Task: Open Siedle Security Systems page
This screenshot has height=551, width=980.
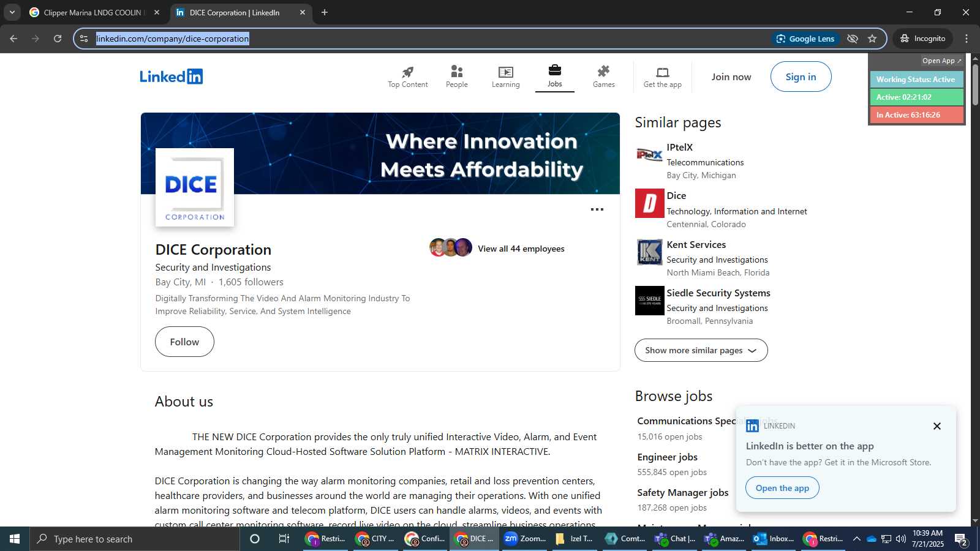Action: (x=718, y=293)
